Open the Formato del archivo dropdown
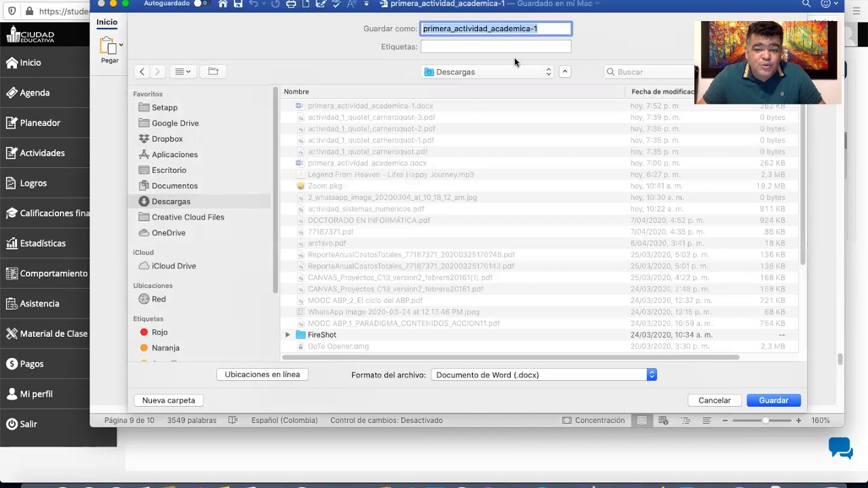Viewport: 868px width, 488px height. (x=544, y=375)
